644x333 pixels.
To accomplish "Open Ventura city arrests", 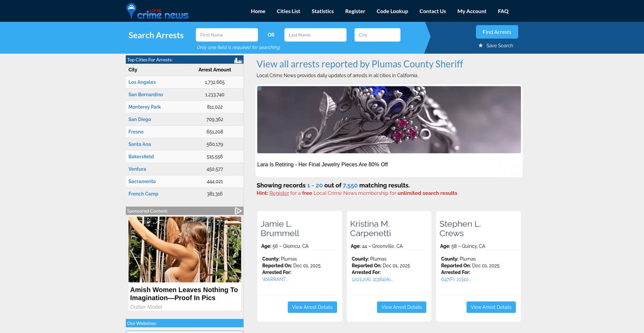I will click(137, 169).
